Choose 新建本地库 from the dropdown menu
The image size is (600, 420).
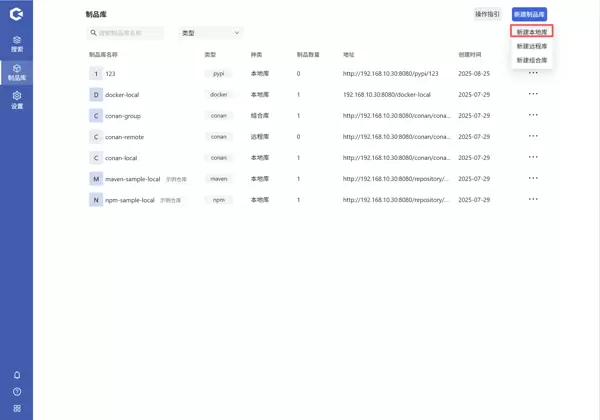click(x=531, y=32)
